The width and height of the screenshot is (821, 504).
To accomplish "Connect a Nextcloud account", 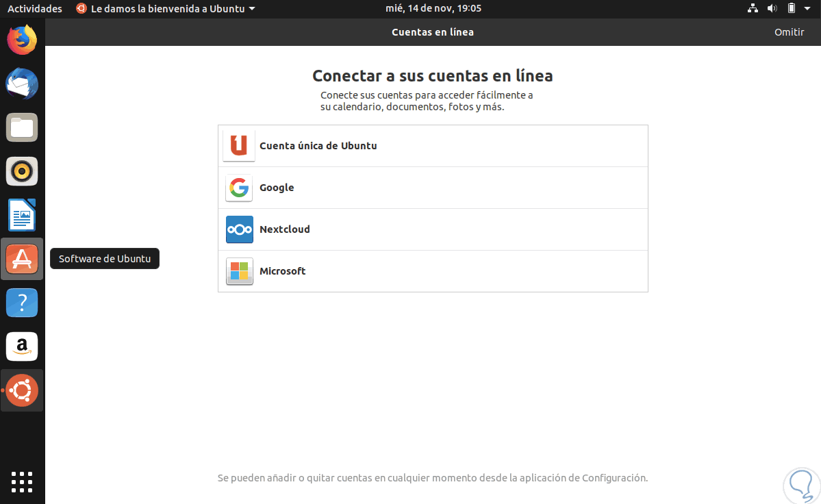I will [433, 229].
